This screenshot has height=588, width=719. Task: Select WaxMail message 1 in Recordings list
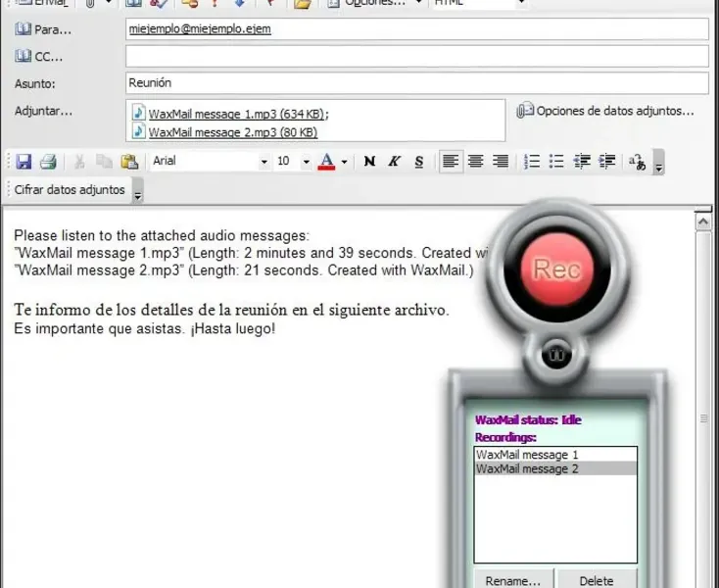coord(555,455)
